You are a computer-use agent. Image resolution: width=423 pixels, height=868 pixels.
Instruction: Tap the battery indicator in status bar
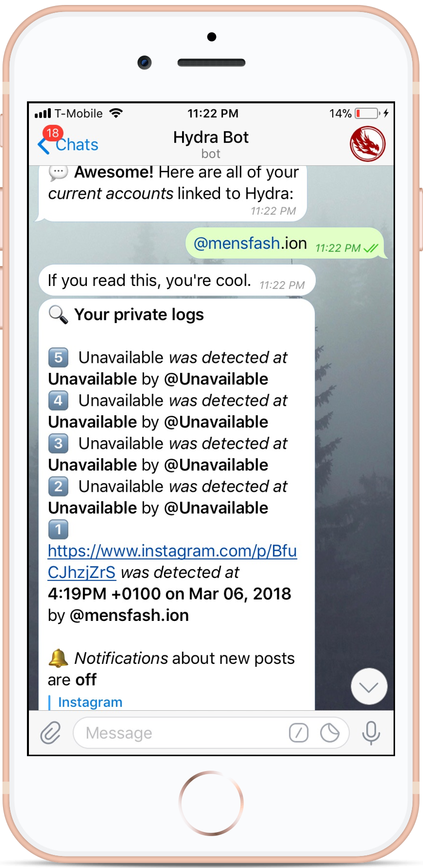coord(368,113)
